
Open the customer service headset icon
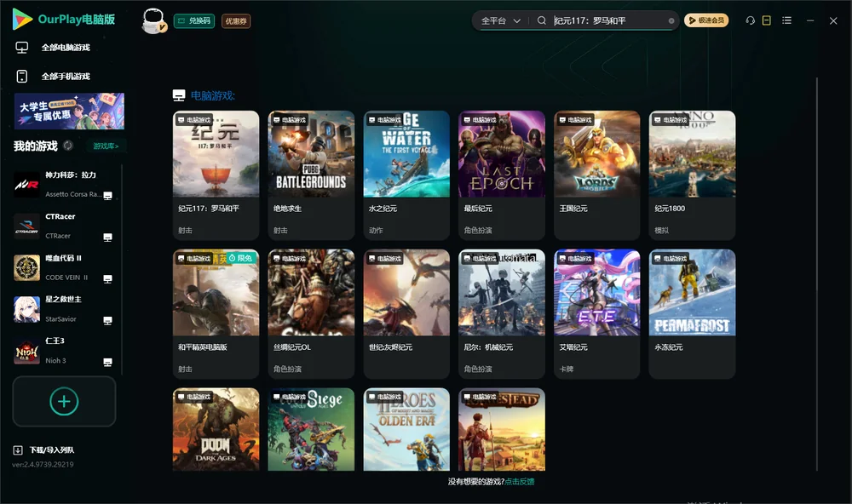pyautogui.click(x=751, y=20)
